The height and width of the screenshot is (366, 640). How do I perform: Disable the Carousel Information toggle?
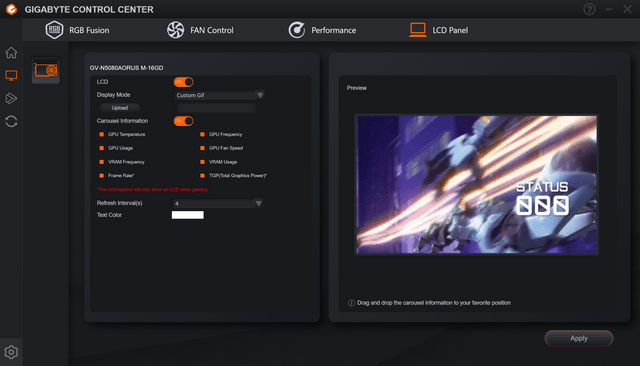tap(184, 121)
